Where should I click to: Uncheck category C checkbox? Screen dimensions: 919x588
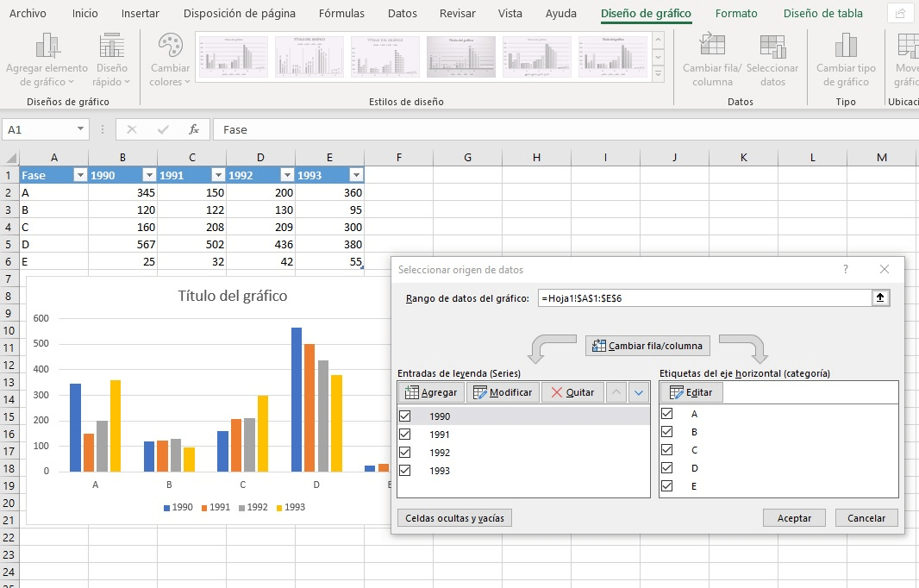667,450
